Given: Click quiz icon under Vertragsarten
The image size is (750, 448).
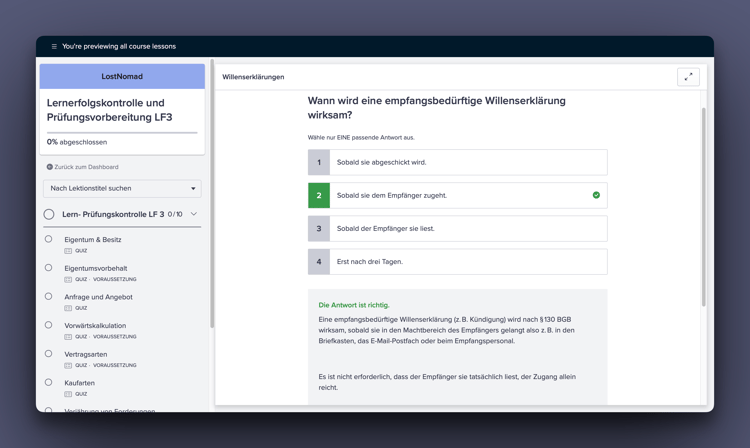Looking at the screenshot, I should [x=68, y=365].
